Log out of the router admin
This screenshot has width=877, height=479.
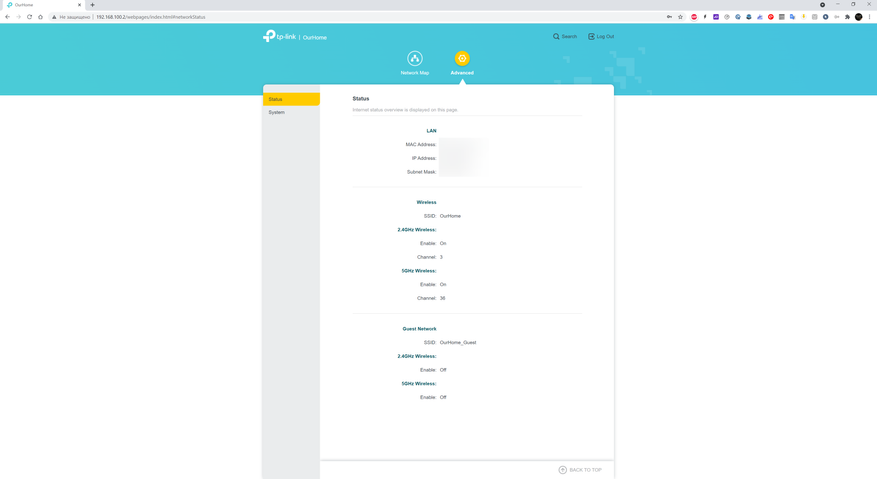[601, 37]
